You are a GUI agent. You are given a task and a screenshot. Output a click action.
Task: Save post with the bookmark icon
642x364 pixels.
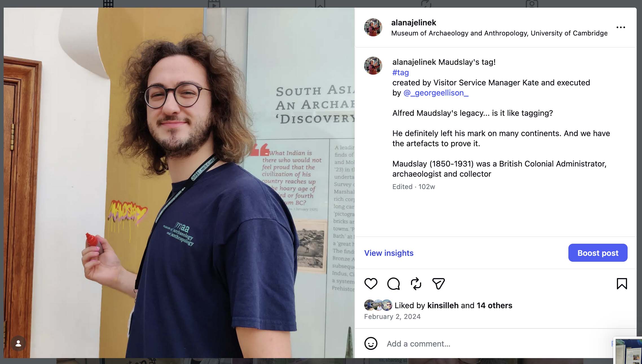tap(622, 283)
